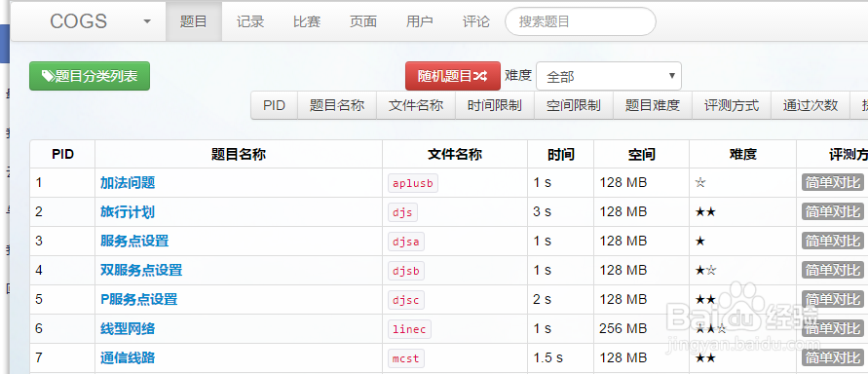Sort by PID using the sort button

[x=274, y=105]
